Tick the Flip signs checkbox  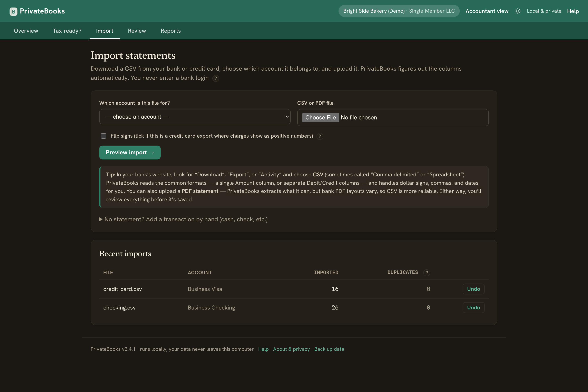pos(104,136)
